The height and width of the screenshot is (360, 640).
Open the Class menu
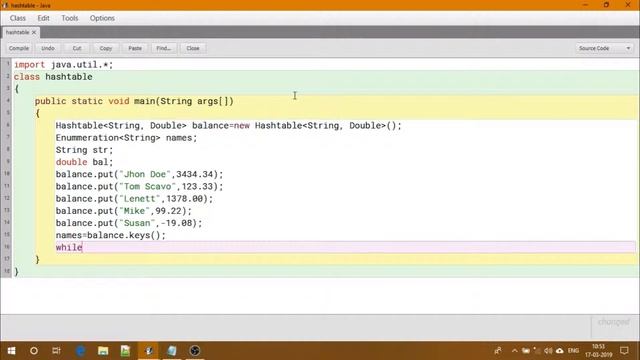point(18,18)
